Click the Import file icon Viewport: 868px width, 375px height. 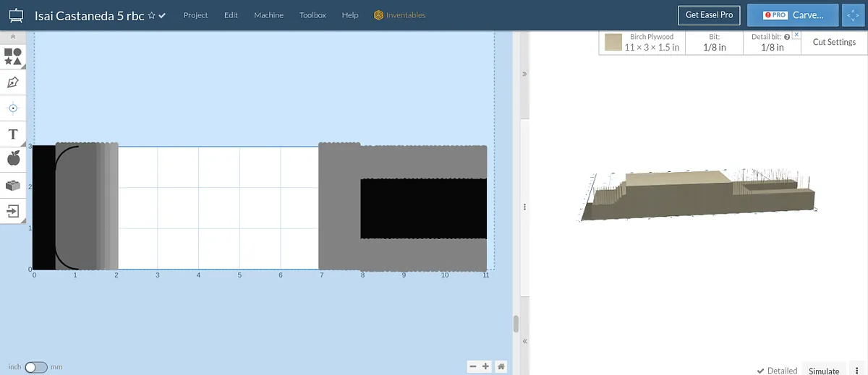pyautogui.click(x=12, y=211)
